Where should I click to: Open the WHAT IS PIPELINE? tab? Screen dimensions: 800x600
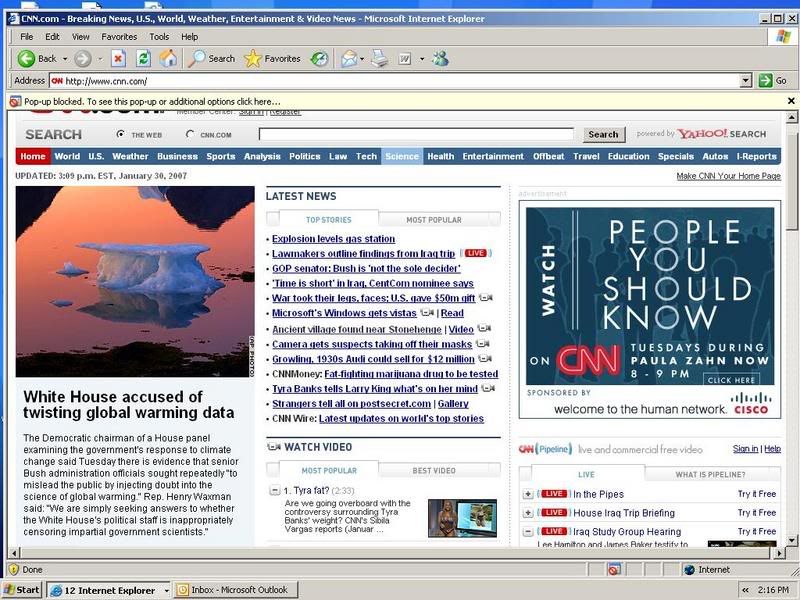(710, 474)
